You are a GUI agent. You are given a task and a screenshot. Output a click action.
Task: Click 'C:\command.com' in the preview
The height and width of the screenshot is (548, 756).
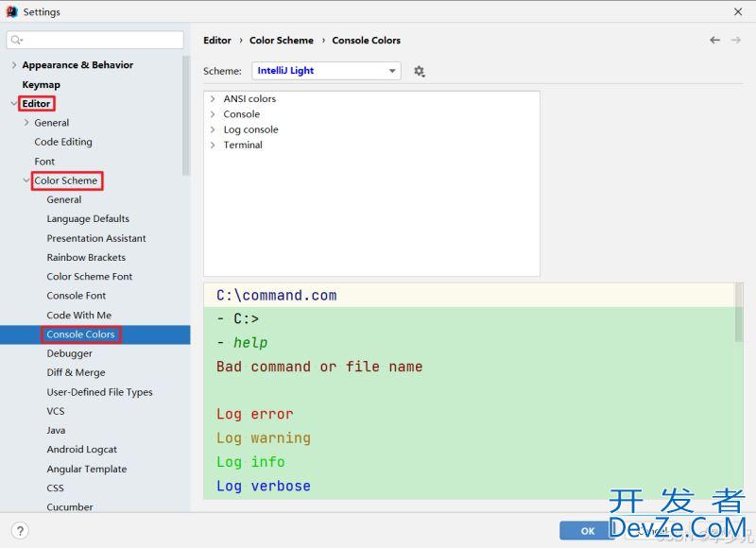pyautogui.click(x=277, y=295)
